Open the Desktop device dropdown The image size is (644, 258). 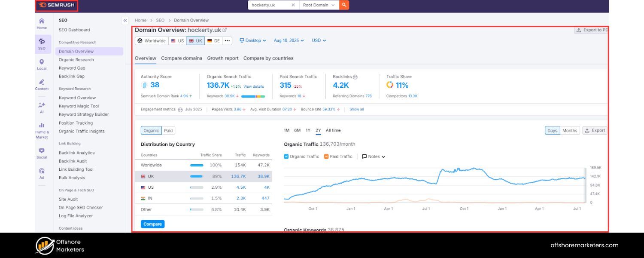pos(253,40)
